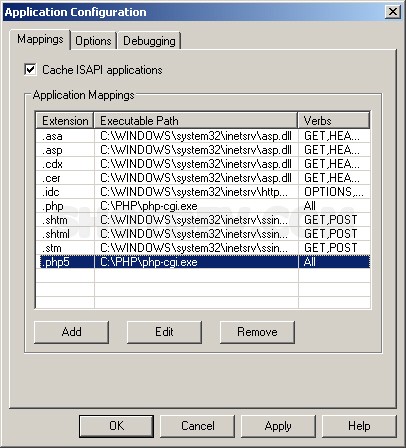Open Help for this dialog
The image size is (406, 448).
[x=359, y=426]
